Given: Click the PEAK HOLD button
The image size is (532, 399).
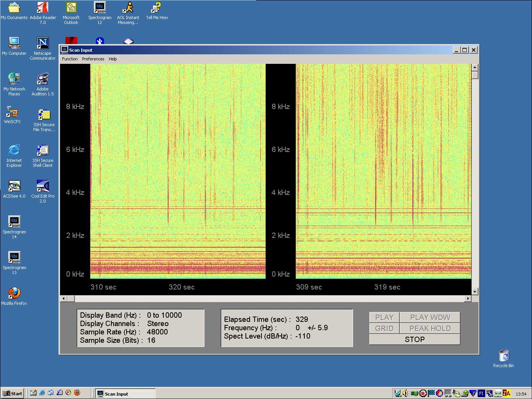Looking at the screenshot, I should click(x=430, y=328).
